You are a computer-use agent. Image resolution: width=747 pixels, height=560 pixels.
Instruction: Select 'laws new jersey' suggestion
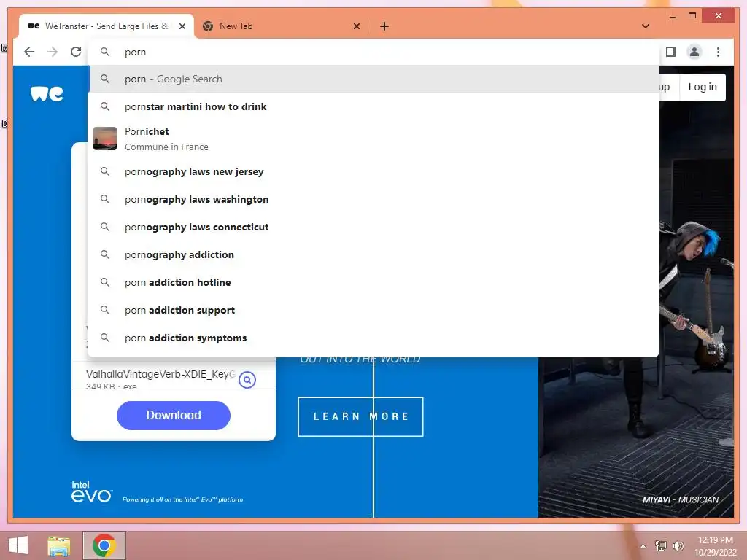[x=374, y=171]
